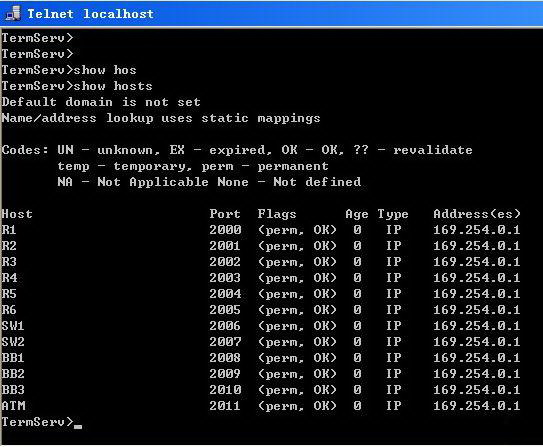Click the IP type in SW1 row

click(394, 326)
